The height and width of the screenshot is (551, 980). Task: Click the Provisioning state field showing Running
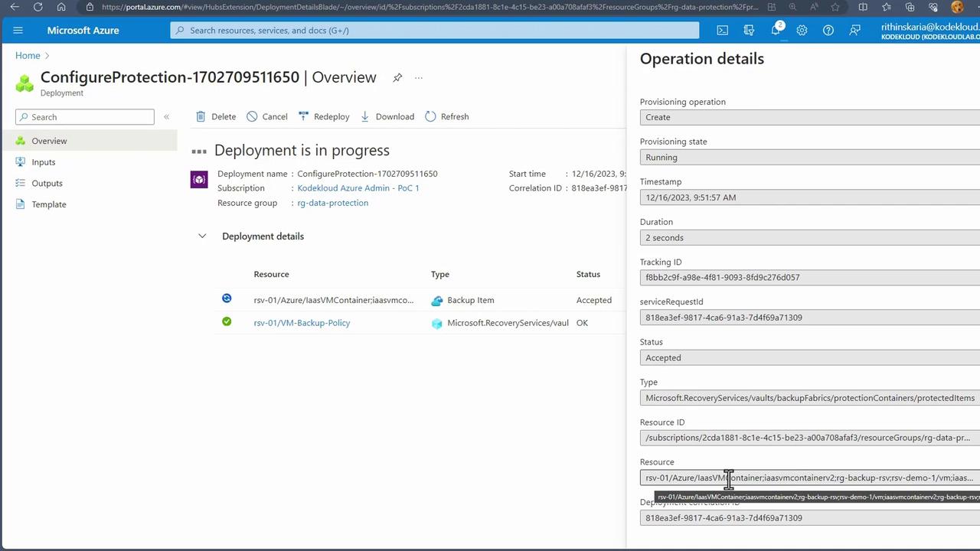pyautogui.click(x=810, y=157)
